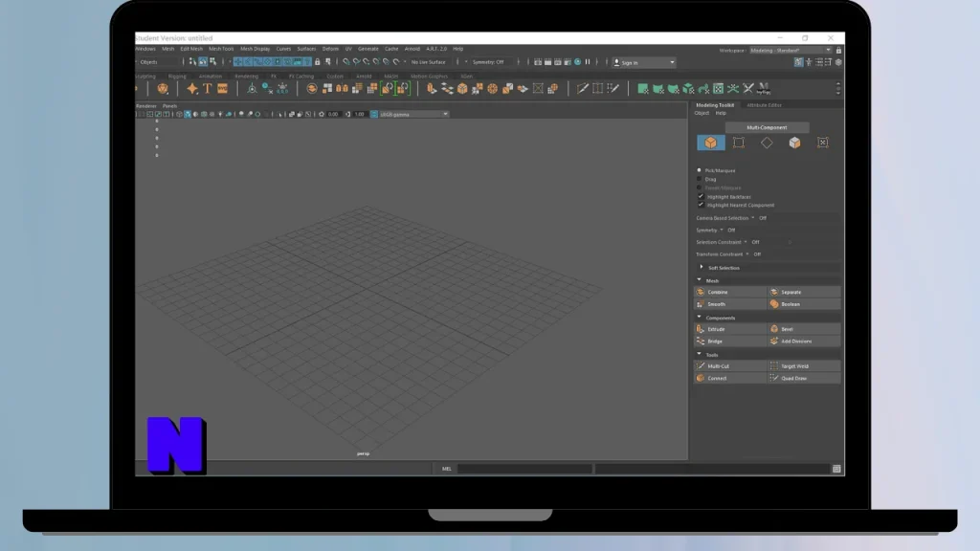Image resolution: width=980 pixels, height=551 pixels.
Task: Open Symmetry dropdown in Modeling Toolkit
Action: [x=722, y=230]
